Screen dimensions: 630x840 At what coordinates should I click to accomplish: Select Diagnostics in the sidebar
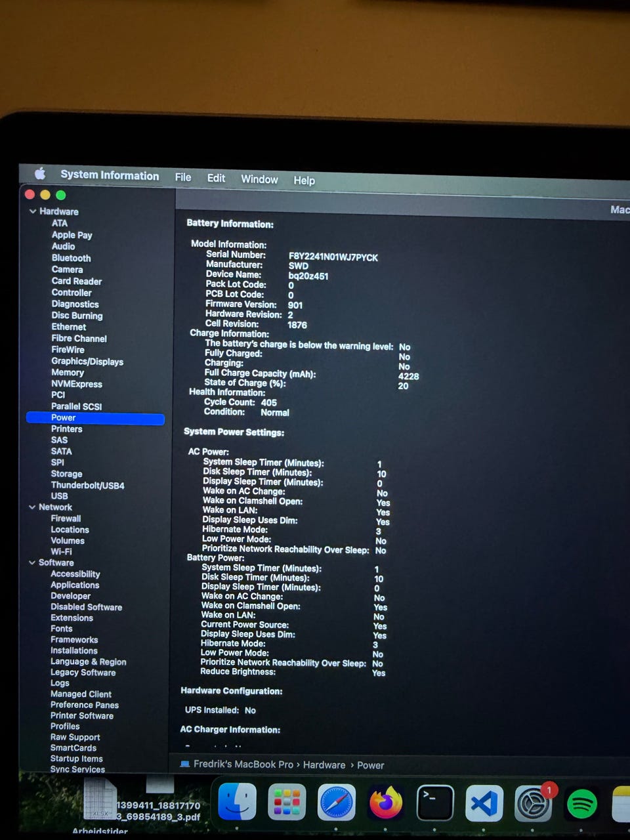[75, 304]
